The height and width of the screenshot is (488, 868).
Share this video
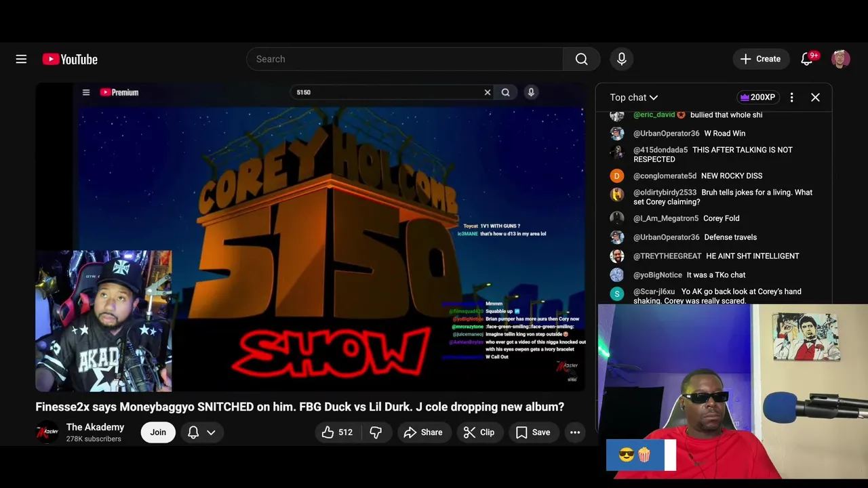pos(423,432)
